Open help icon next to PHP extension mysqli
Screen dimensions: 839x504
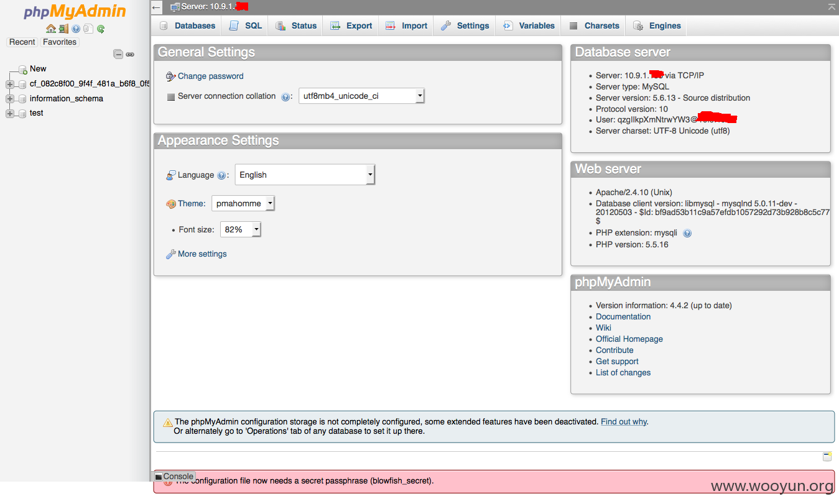(x=687, y=234)
